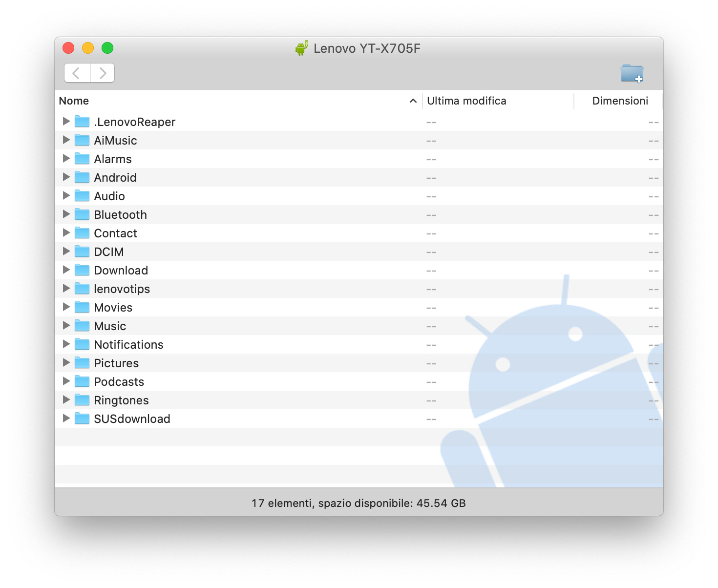Viewport: 718px width, 588px height.
Task: Select the DCIM folder name
Action: click(x=109, y=252)
